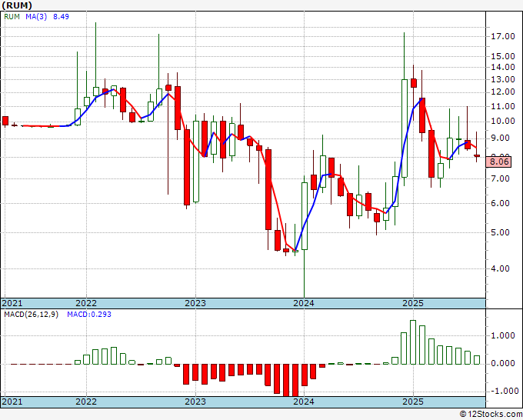
Task: Click the 8.06 current price tag
Action: click(499, 162)
